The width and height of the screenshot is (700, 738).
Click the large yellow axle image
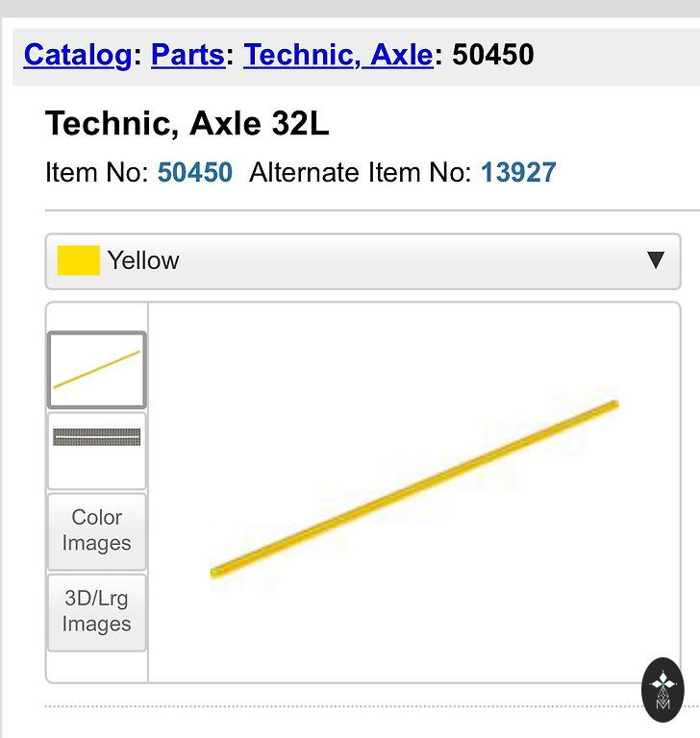click(413, 488)
